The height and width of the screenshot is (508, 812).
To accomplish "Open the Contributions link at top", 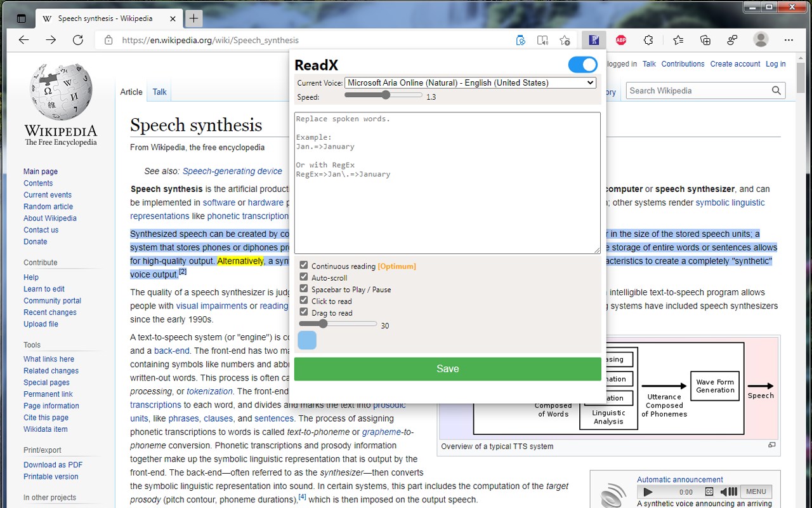I will [683, 64].
